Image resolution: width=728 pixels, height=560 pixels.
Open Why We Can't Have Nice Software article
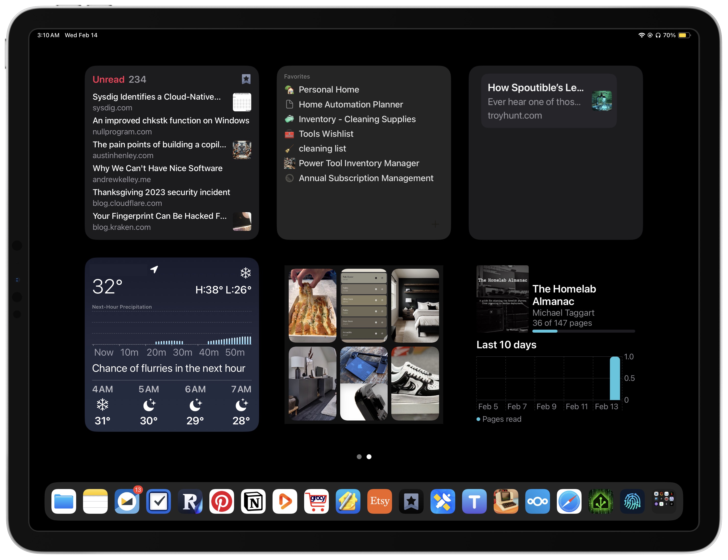[x=157, y=169]
